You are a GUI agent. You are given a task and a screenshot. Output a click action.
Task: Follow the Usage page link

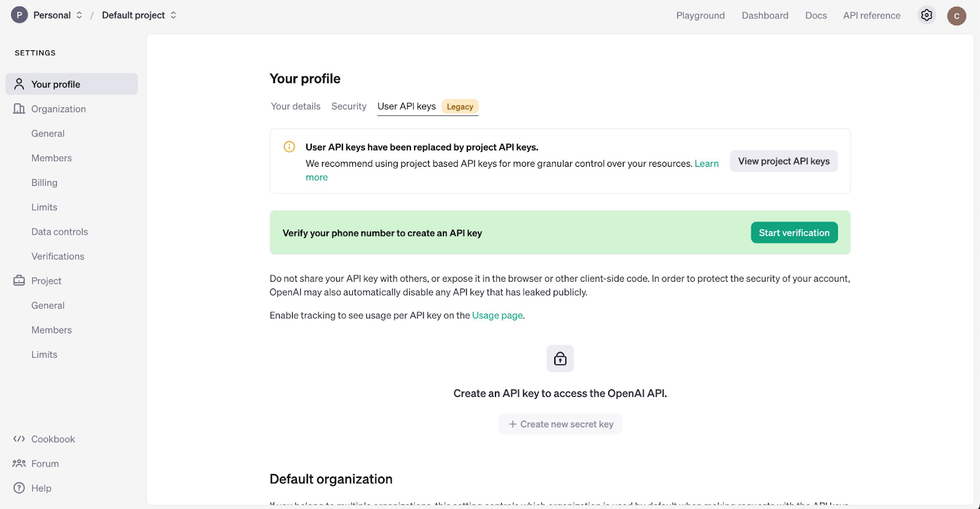[x=497, y=315]
